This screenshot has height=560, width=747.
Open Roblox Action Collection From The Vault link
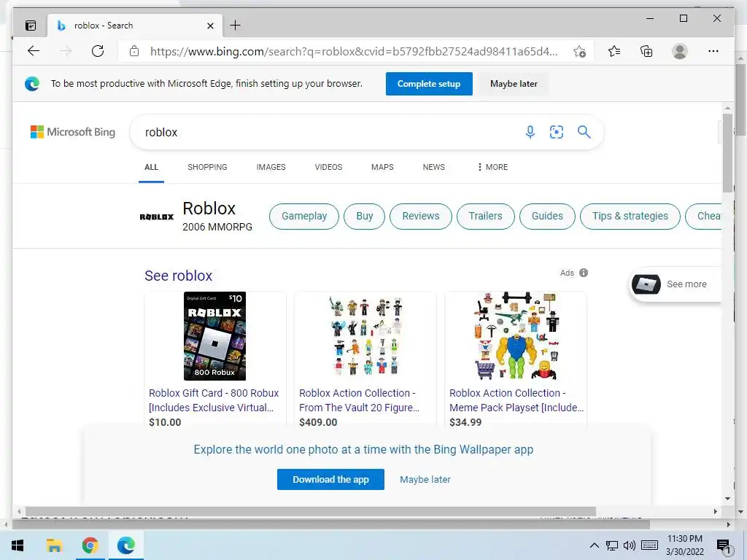[x=359, y=400]
